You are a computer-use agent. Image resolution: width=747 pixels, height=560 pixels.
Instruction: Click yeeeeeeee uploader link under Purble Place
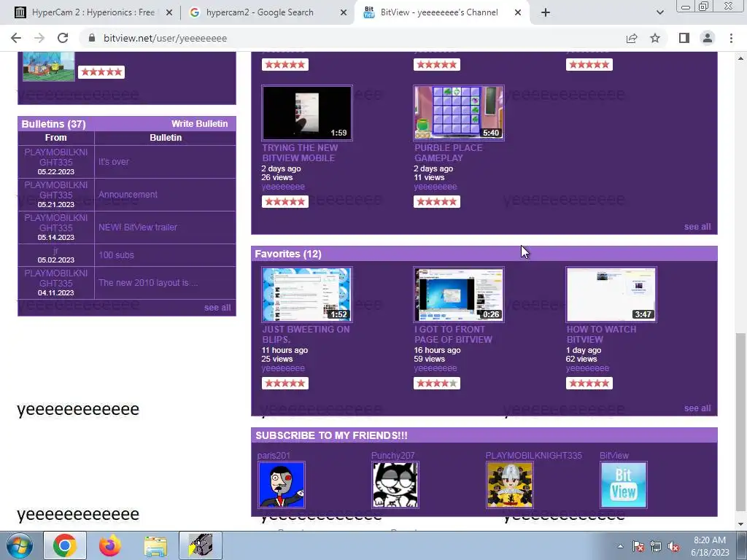pyautogui.click(x=436, y=187)
